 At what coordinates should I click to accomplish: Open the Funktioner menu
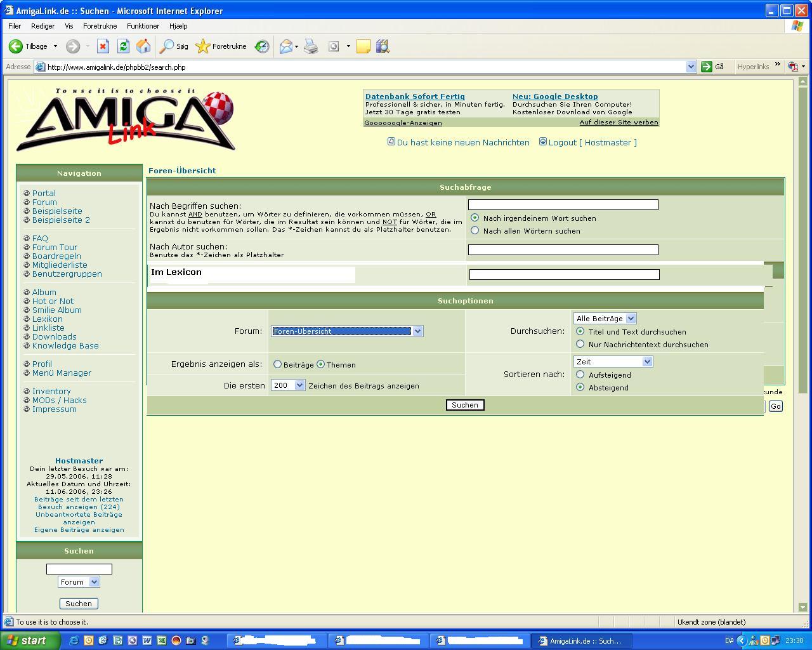point(143,26)
